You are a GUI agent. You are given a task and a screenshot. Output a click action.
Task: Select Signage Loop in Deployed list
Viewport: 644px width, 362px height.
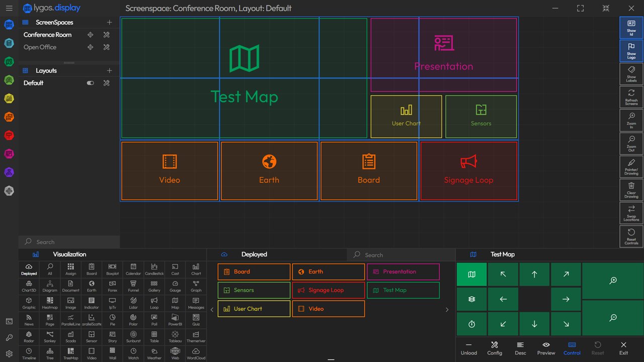(328, 290)
